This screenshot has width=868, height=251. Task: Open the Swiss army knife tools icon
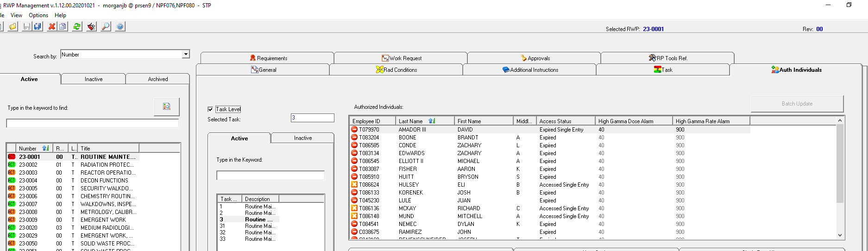(91, 26)
